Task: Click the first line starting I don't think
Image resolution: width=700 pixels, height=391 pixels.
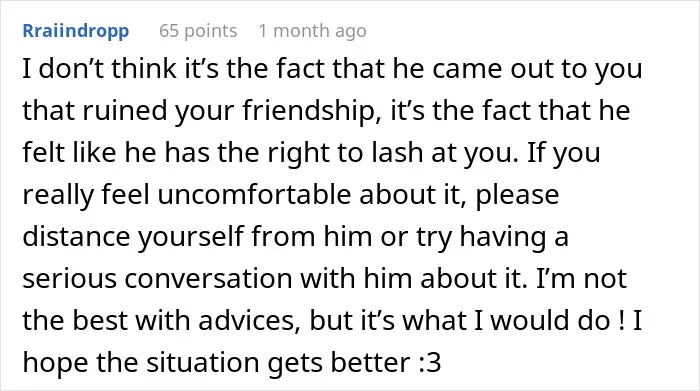Action: [x=333, y=69]
